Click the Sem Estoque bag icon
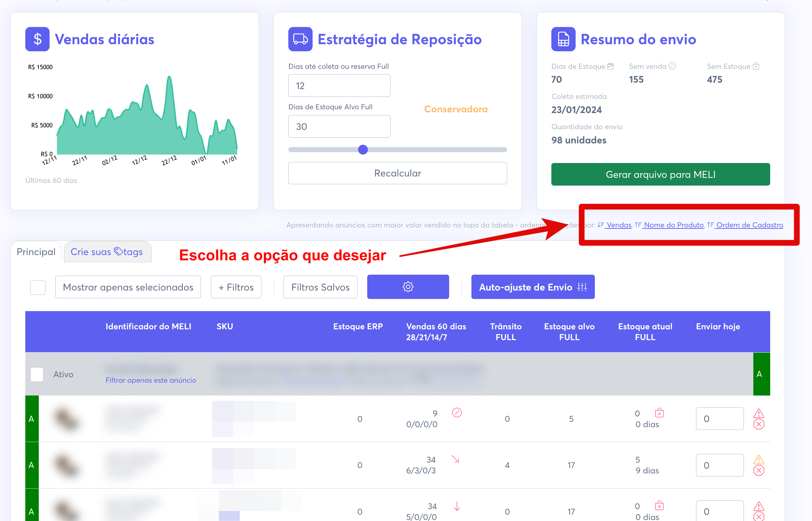Screen dimensions: 812x521 click(756, 66)
